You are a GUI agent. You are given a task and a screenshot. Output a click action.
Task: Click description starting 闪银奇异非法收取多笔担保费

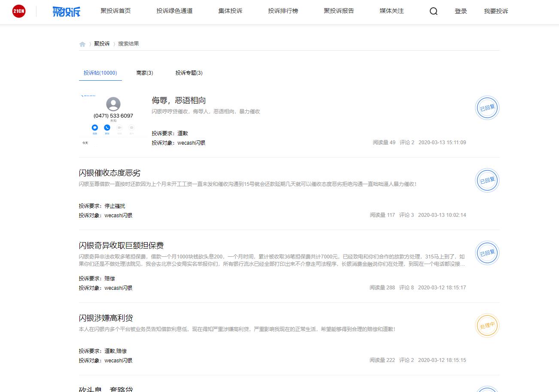[x=272, y=260]
